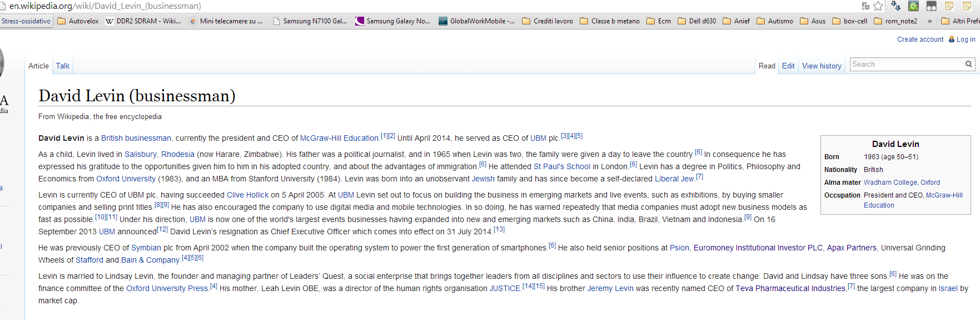Click the page title David Levin (businessman)

click(x=137, y=96)
